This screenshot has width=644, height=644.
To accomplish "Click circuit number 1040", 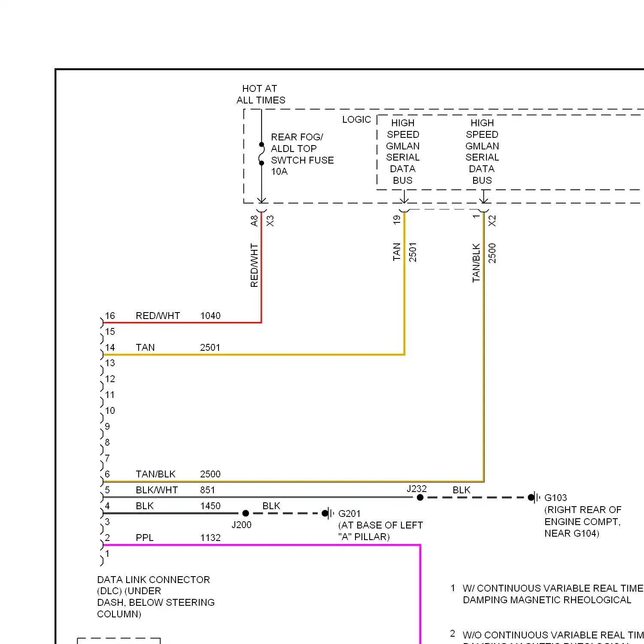I will point(210,316).
